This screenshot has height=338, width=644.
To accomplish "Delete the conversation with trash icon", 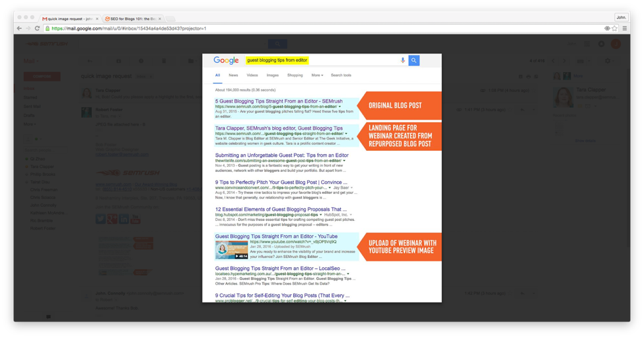I will pos(163,61).
